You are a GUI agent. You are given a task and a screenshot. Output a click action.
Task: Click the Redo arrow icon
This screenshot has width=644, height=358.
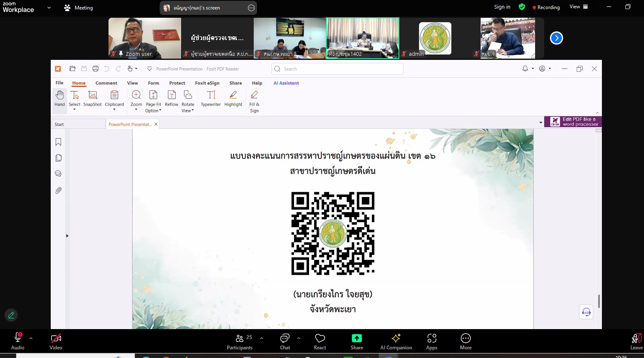(118, 69)
